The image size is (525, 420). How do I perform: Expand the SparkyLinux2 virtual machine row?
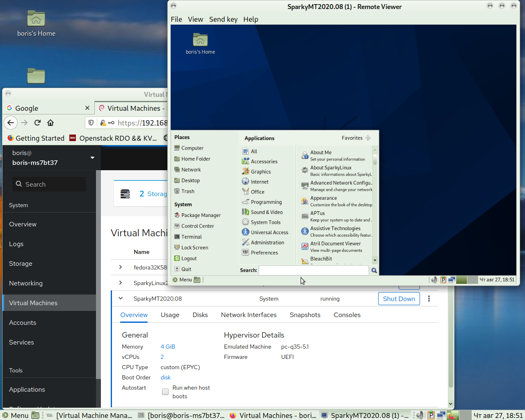[x=120, y=283]
